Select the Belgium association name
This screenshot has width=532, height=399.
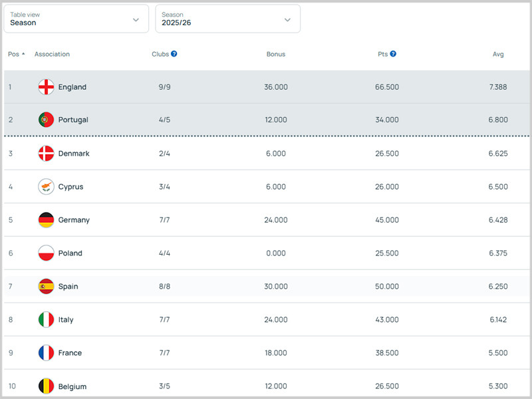coord(72,386)
